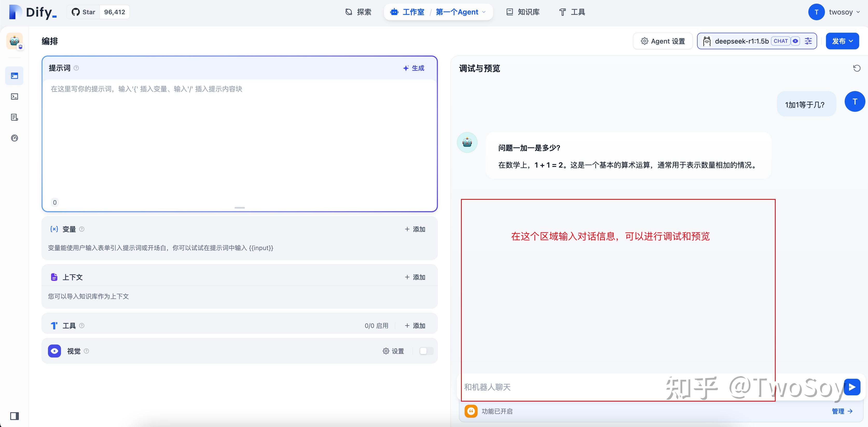Open the logs icon in the left sidebar
Viewport: 868px width, 427px height.
15,117
